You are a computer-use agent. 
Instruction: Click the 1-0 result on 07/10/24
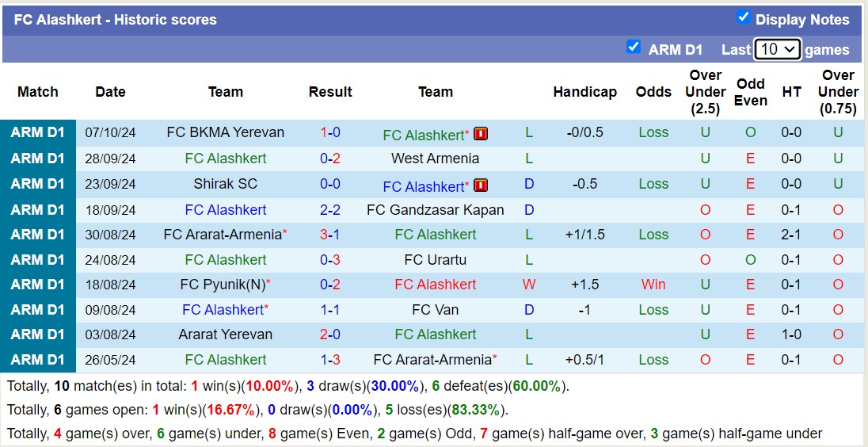coord(330,132)
